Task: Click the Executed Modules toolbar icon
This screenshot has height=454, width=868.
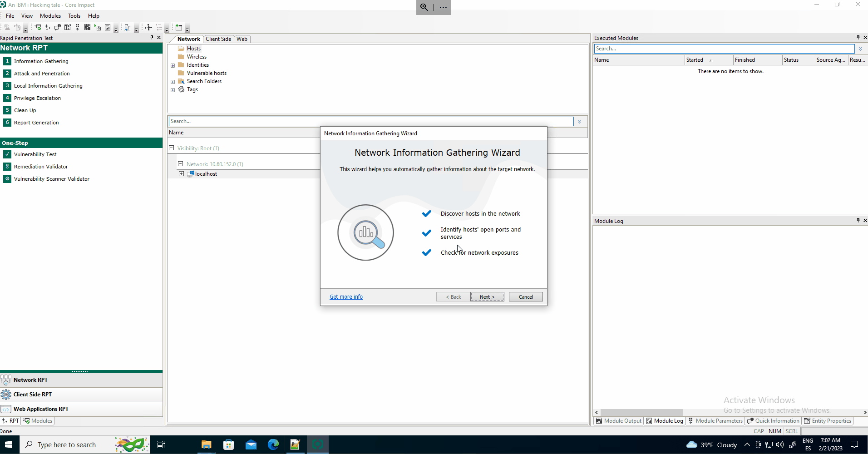Action: click(38, 27)
